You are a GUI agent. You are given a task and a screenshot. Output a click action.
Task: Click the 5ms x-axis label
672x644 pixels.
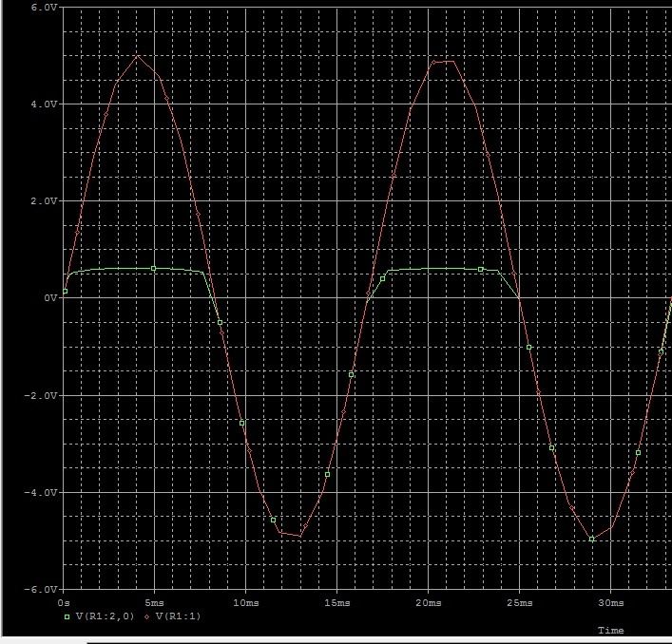point(154,603)
